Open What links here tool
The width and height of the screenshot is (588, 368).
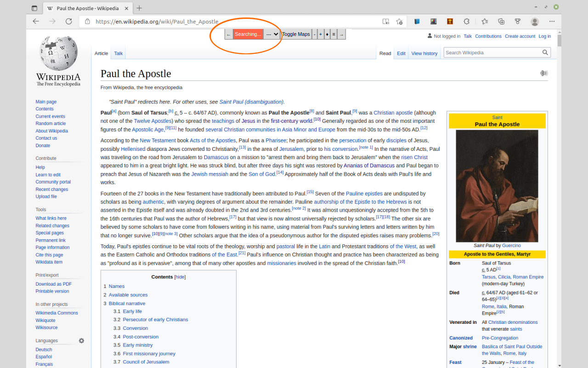click(51, 218)
